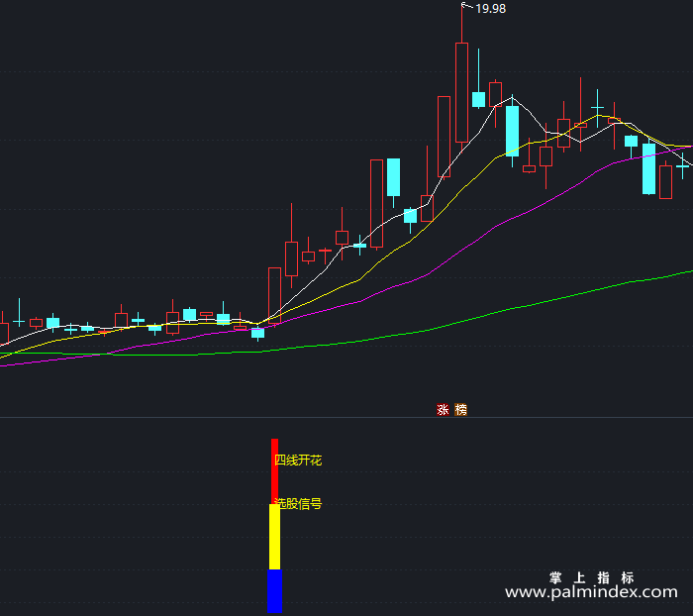Click the yellow signal bar segment
The width and height of the screenshot is (693, 616).
(x=274, y=537)
